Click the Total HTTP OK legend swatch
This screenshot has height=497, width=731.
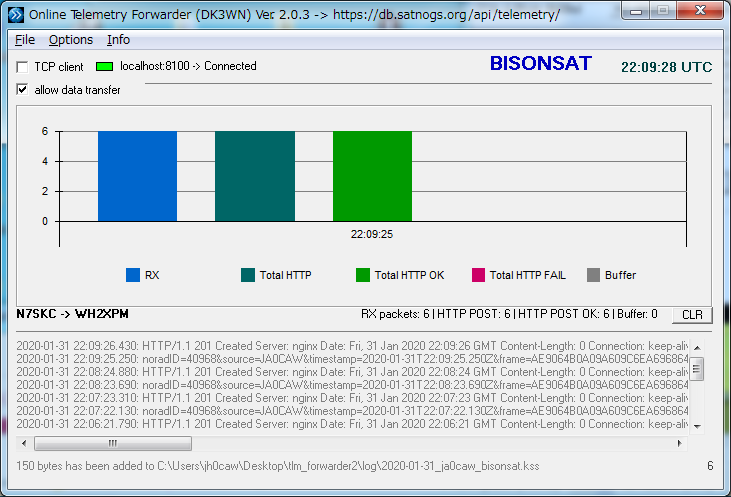tap(363, 275)
